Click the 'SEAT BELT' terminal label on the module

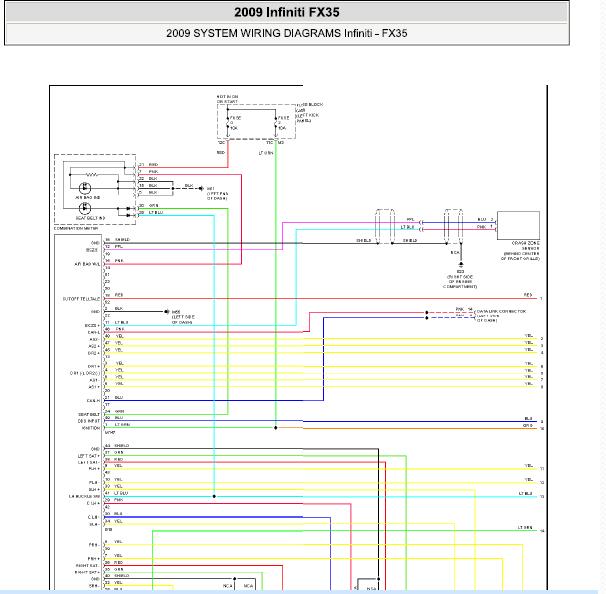89,414
